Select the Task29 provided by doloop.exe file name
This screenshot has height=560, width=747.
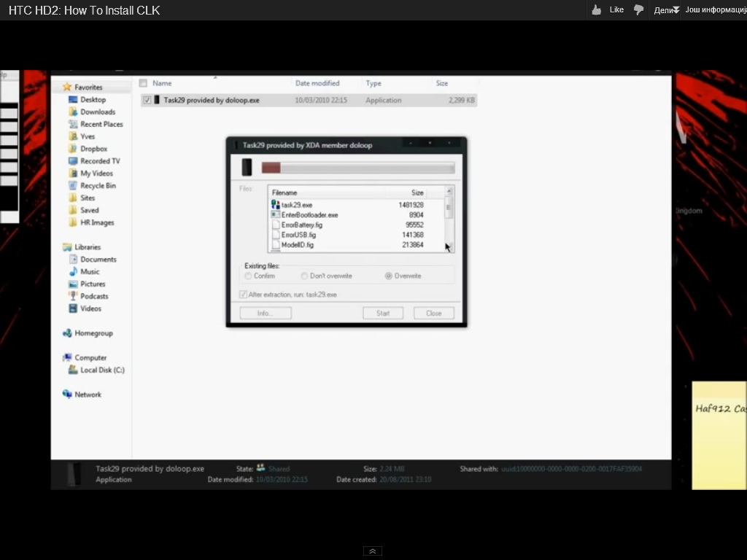212,100
